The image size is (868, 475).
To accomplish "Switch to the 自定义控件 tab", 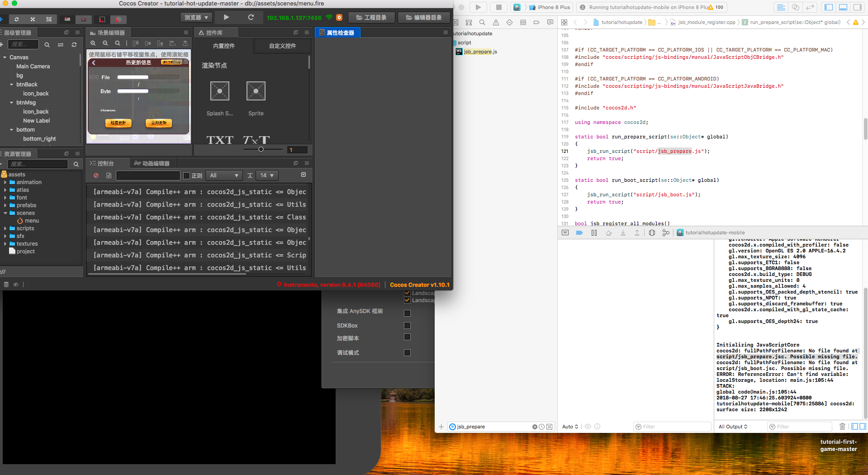I will pos(283,46).
